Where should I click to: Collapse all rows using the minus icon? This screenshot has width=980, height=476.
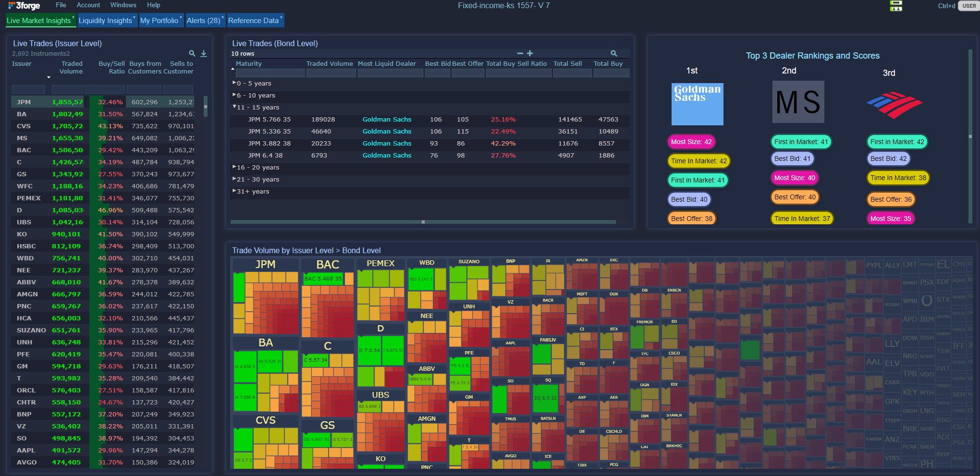coord(520,53)
